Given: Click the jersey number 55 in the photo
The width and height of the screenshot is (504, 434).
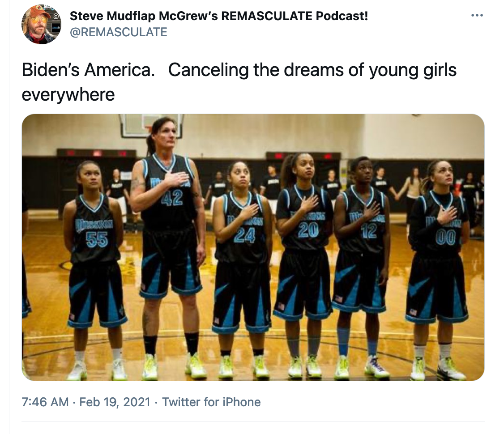Looking at the screenshot, I should click(97, 240).
